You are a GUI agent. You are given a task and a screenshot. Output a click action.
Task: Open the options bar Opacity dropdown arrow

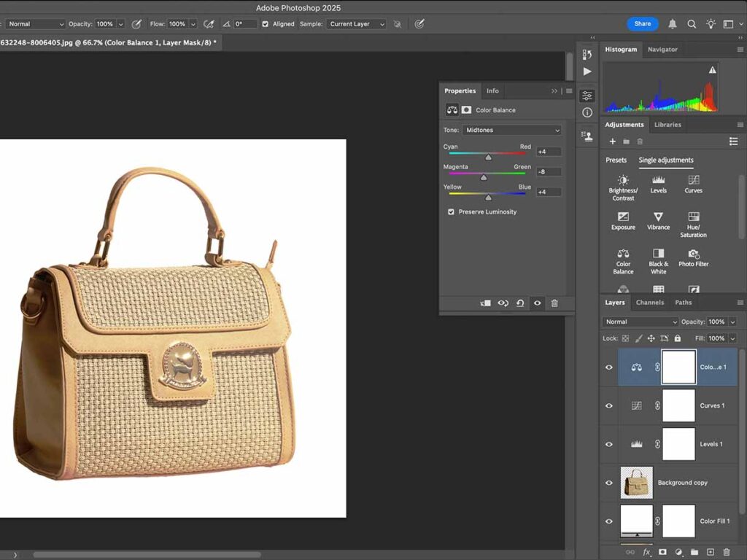121,24
